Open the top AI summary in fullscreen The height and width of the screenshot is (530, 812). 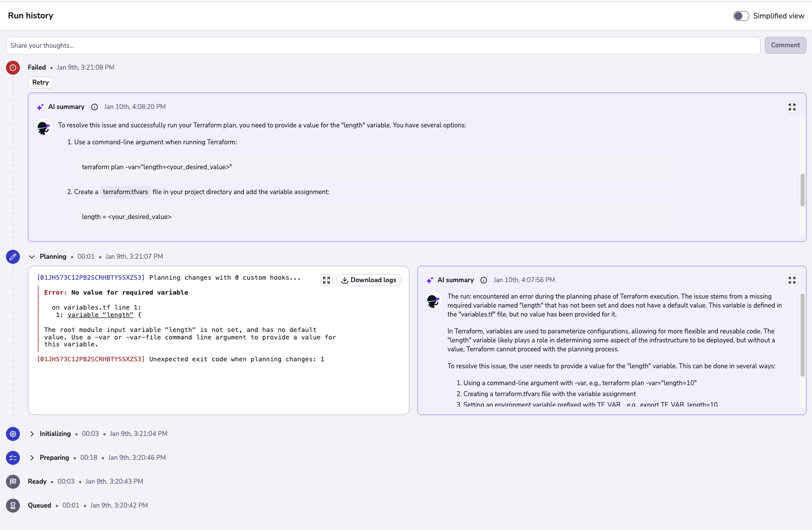(792, 106)
